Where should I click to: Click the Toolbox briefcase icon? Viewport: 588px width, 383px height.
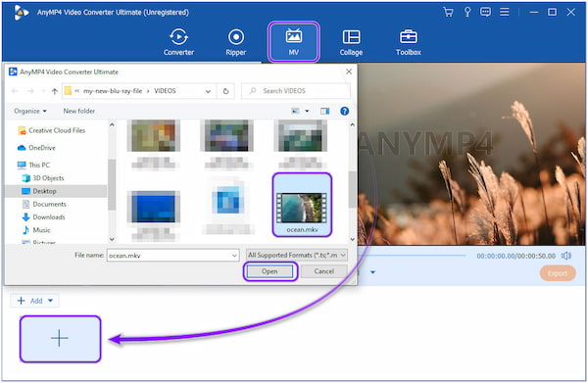click(409, 36)
